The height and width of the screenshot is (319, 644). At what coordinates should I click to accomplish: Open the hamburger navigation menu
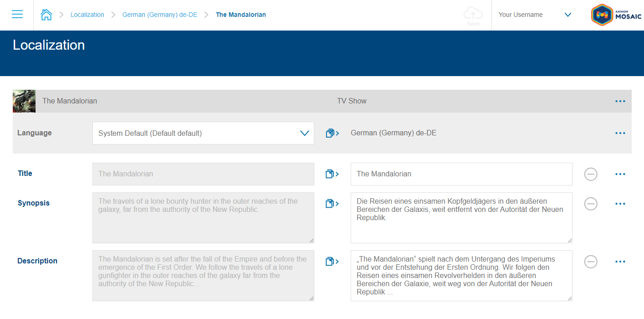(x=17, y=15)
